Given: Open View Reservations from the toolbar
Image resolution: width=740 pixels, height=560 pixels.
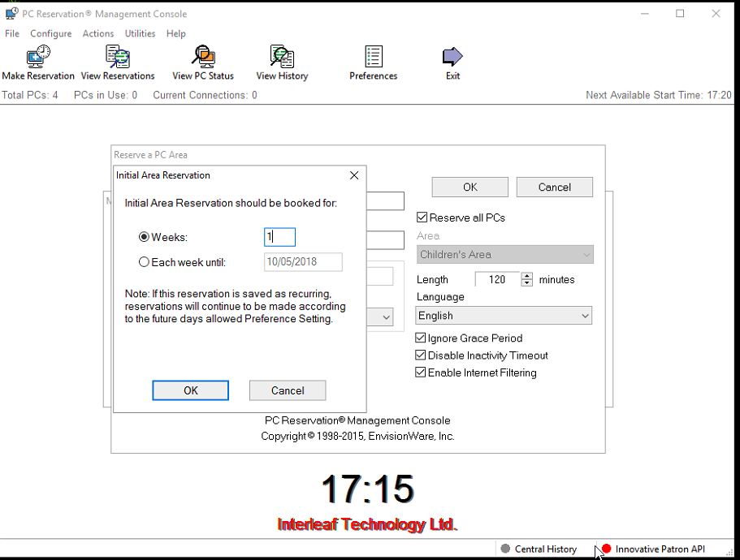Looking at the screenshot, I should pos(118,62).
